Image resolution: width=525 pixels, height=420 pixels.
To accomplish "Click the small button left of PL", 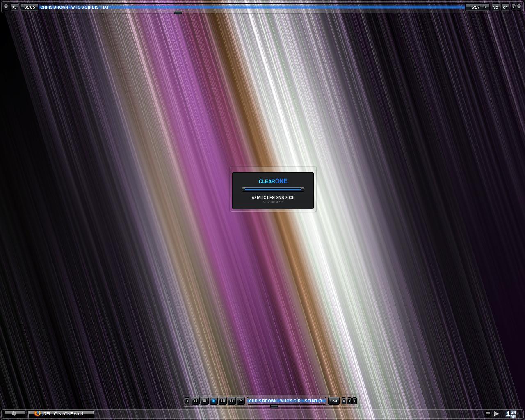I will tap(6, 7).
